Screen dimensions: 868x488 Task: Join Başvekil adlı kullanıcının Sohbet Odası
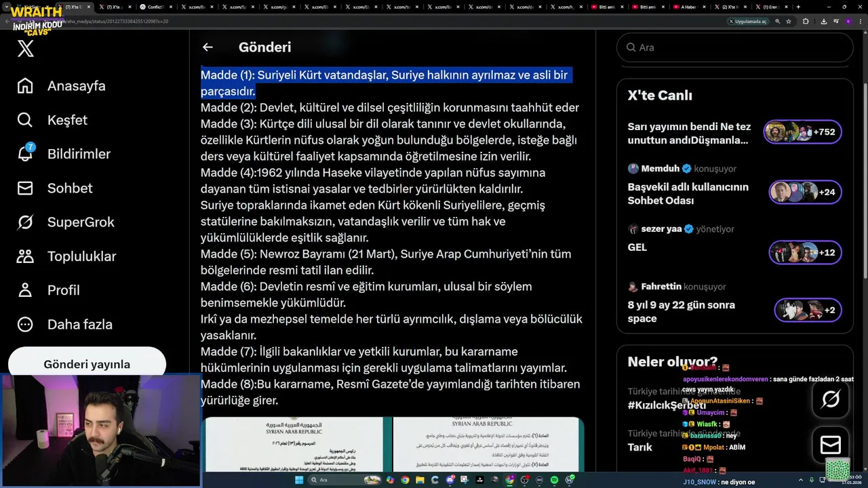pos(688,193)
